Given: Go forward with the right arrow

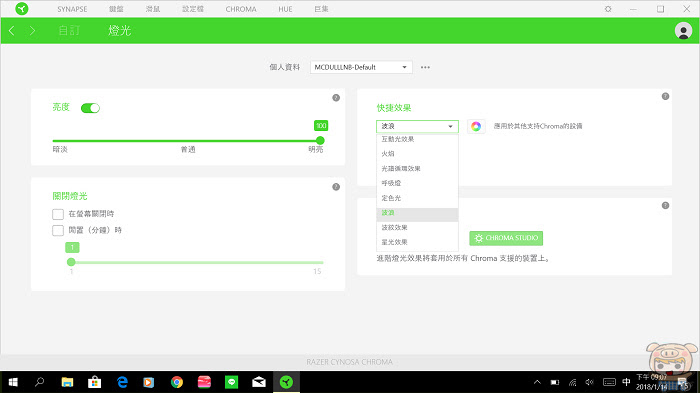Looking at the screenshot, I should click(x=32, y=30).
